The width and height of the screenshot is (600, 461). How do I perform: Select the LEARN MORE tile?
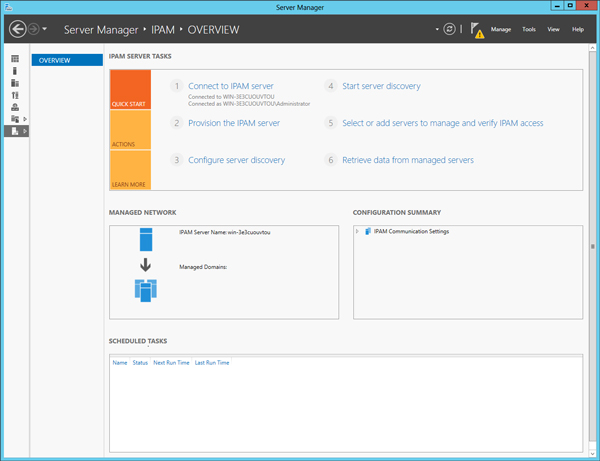pos(130,170)
